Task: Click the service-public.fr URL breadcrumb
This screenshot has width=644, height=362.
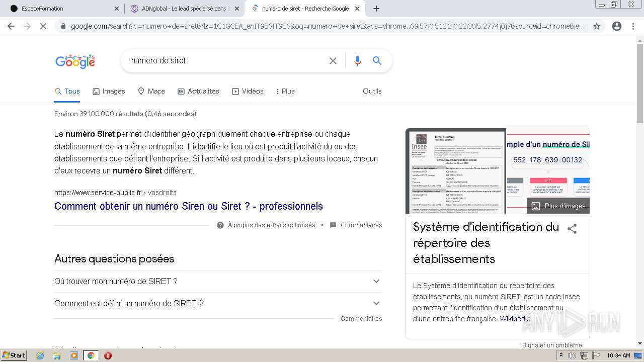Action: click(115, 193)
